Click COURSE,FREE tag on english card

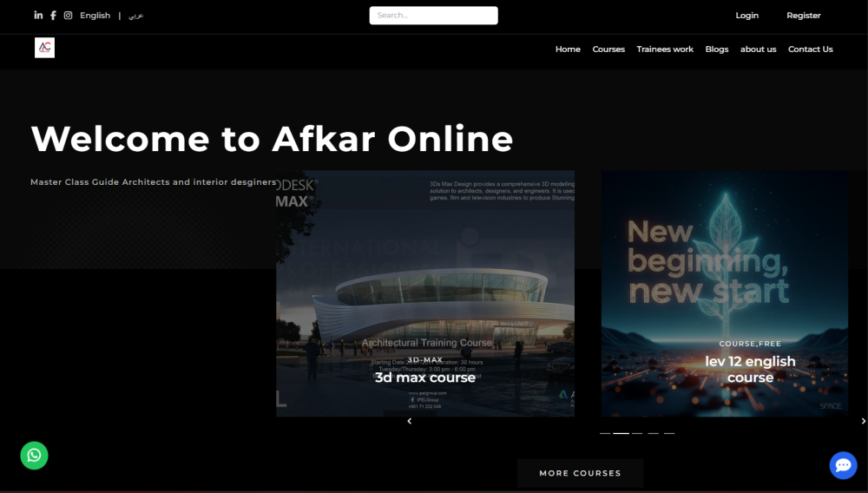point(750,344)
